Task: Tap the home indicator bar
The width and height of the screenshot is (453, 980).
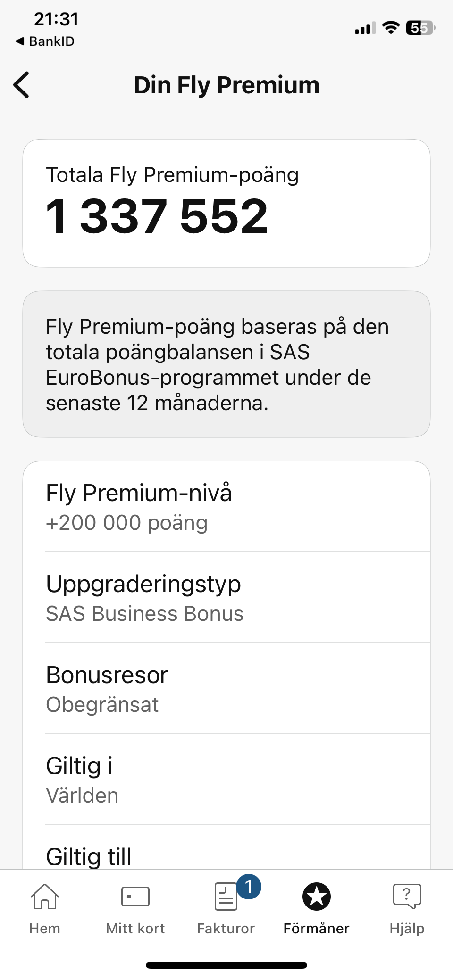Action: click(226, 965)
